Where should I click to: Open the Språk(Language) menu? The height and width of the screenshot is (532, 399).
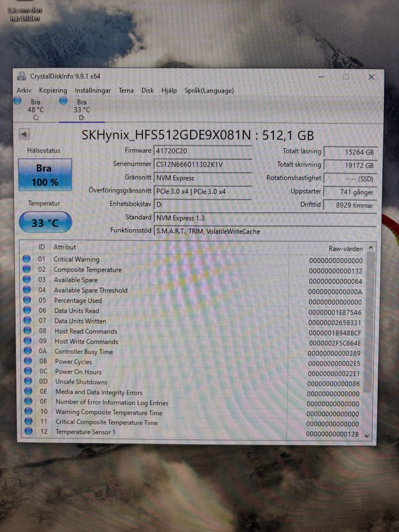click(209, 90)
